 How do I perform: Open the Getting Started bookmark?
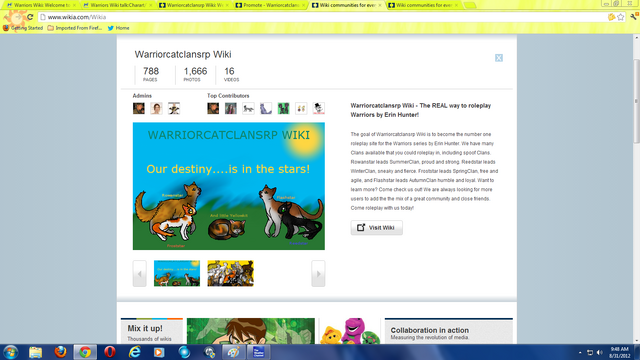point(23,28)
